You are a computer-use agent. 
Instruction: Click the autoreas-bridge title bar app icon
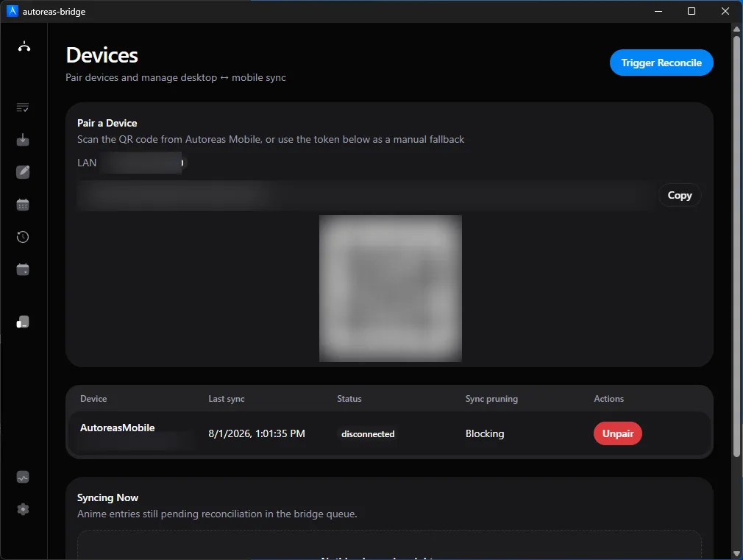coord(12,11)
